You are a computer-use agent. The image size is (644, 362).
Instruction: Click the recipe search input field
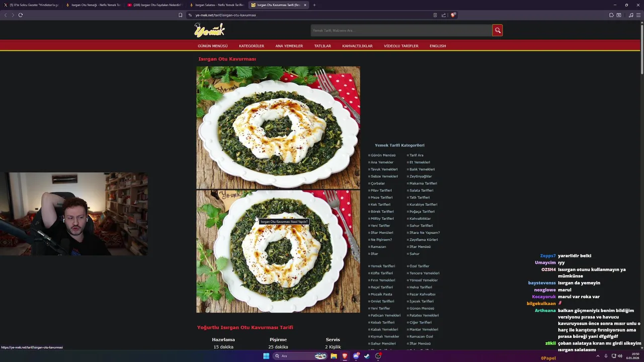[x=401, y=31]
